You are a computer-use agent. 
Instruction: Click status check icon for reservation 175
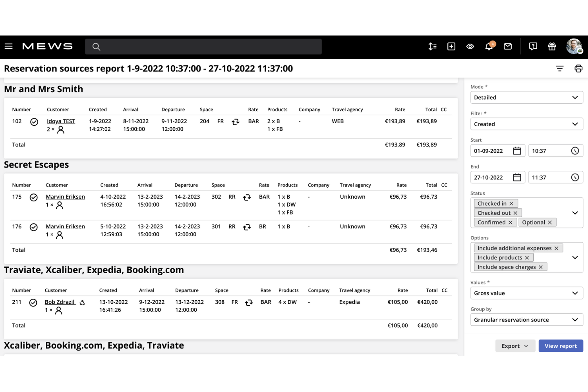(34, 197)
